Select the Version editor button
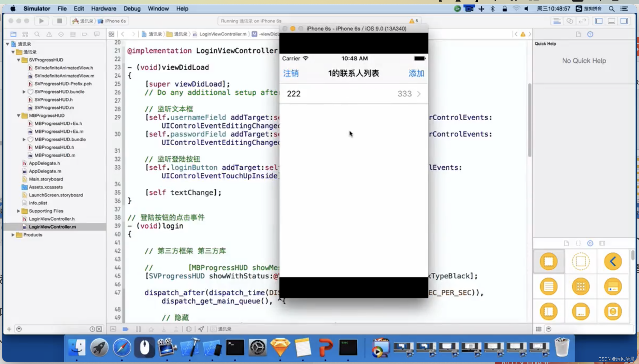The image size is (639, 364). click(x=582, y=21)
